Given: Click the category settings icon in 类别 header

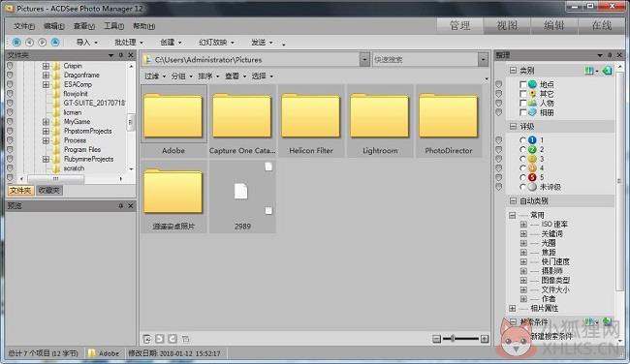Looking at the screenshot, I should click(590, 71).
